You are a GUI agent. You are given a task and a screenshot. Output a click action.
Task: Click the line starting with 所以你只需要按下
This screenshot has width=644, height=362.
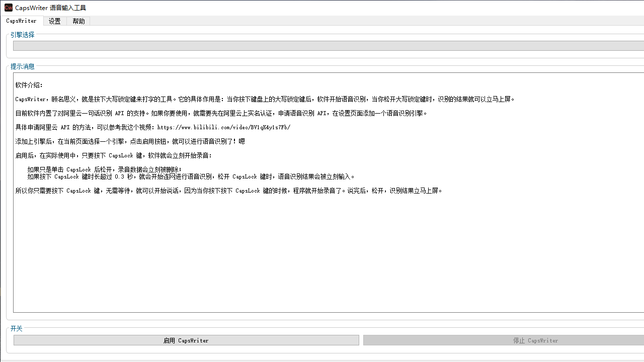point(229,191)
